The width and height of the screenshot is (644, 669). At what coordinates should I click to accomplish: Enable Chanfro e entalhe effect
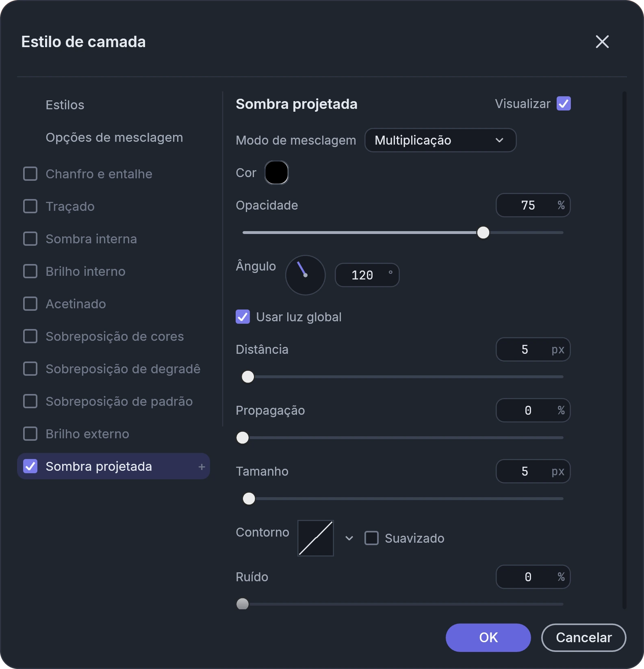[30, 174]
